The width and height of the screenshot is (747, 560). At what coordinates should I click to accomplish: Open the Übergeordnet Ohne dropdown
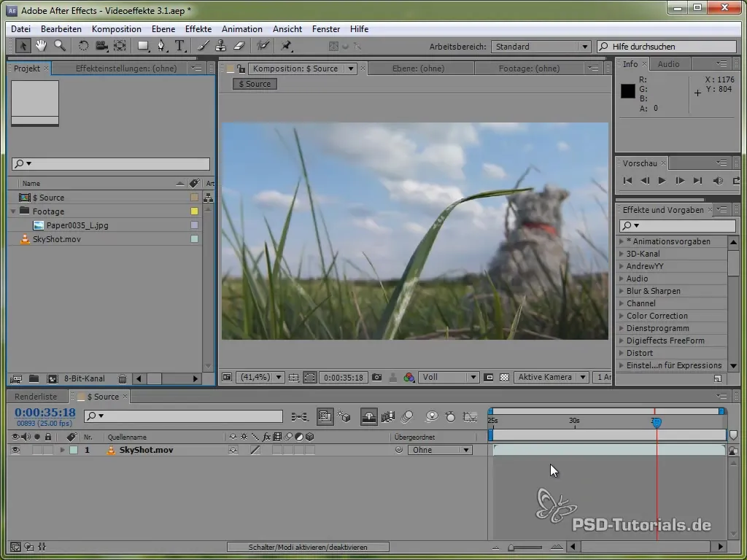coord(440,450)
